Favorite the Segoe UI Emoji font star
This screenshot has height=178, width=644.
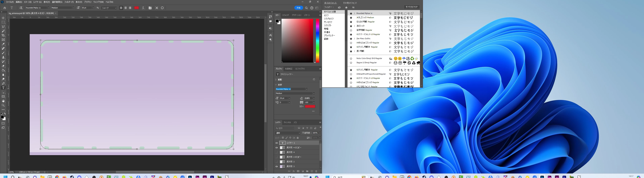(x=351, y=63)
